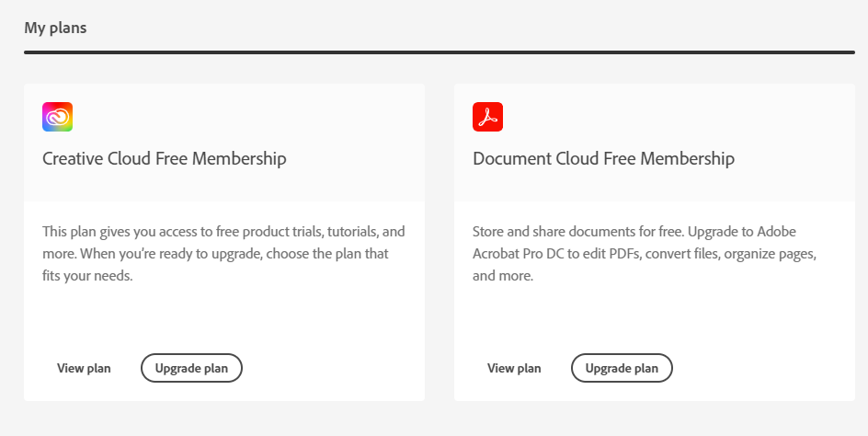Open View plan for Document Cloud membership
Screen dimensions: 868x436
tap(514, 369)
